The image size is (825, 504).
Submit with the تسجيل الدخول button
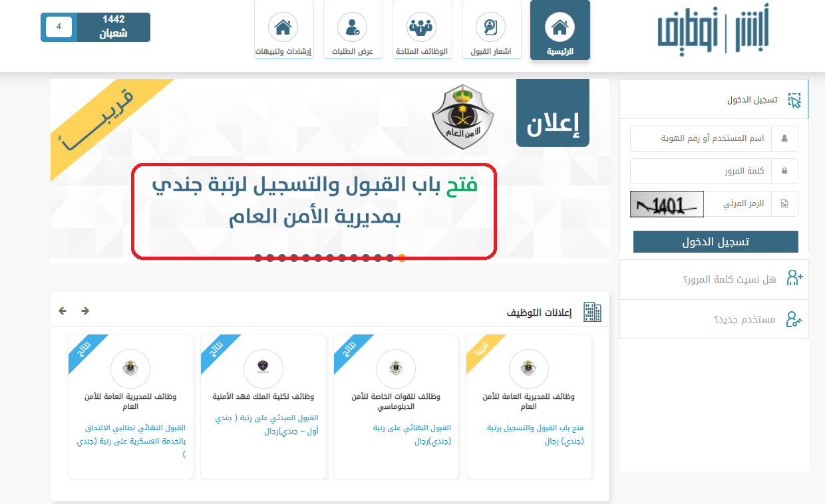715,242
